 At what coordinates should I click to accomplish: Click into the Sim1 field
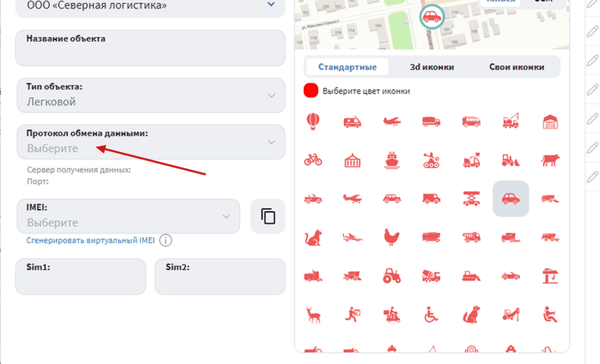[x=81, y=276]
